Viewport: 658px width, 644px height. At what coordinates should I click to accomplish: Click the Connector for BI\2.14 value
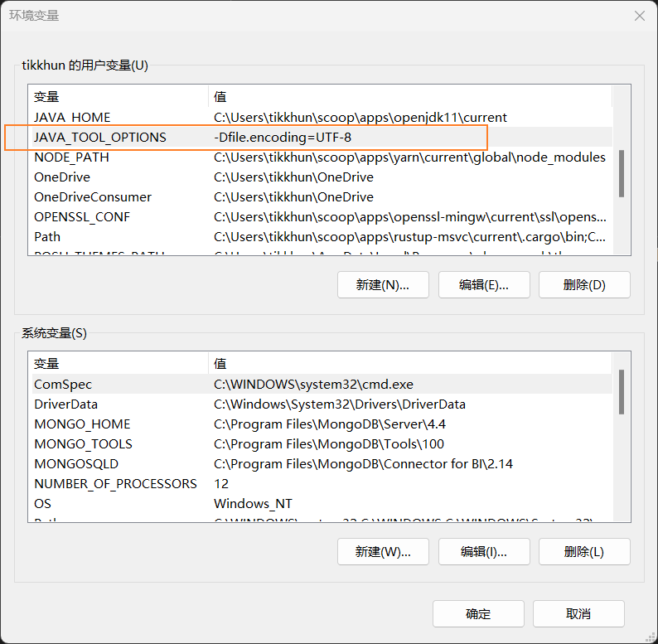(363, 464)
